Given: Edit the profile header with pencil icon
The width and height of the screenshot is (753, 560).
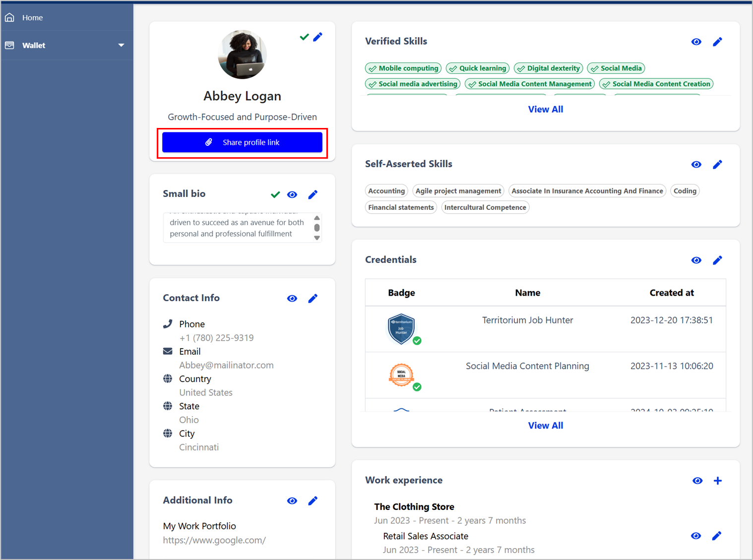Looking at the screenshot, I should (318, 37).
